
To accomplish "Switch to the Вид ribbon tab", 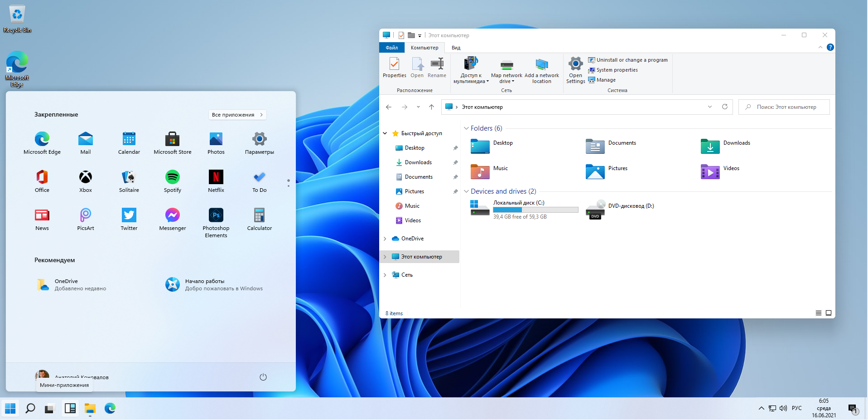I will [x=456, y=48].
